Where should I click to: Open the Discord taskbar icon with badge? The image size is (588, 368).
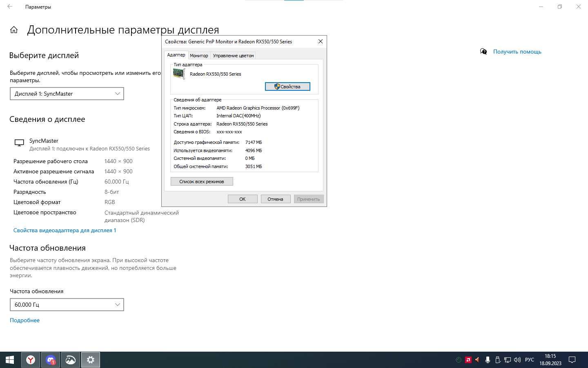pos(51,360)
